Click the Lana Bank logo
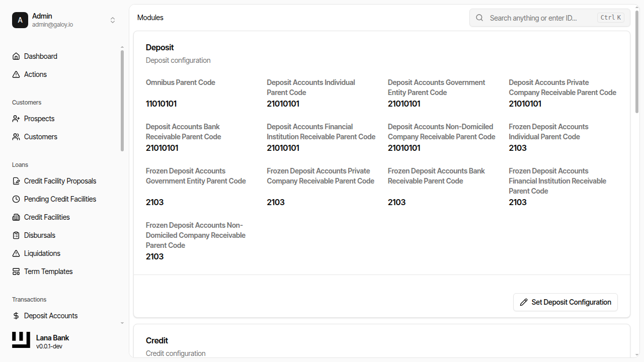The width and height of the screenshot is (644, 362). pyautogui.click(x=21, y=339)
